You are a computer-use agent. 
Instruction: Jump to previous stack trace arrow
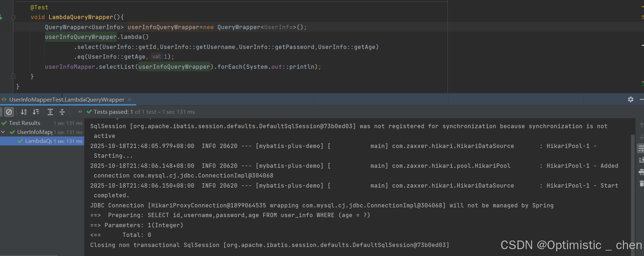(641, 125)
